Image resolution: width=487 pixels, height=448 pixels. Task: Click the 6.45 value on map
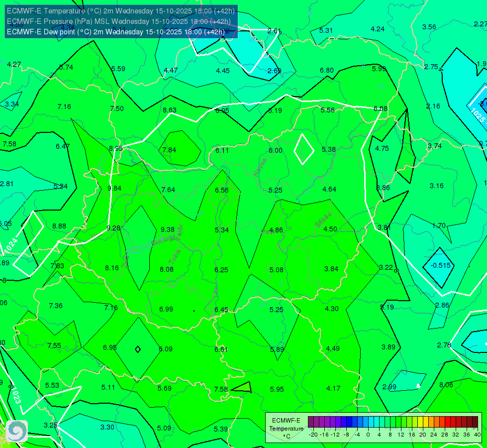(221, 310)
